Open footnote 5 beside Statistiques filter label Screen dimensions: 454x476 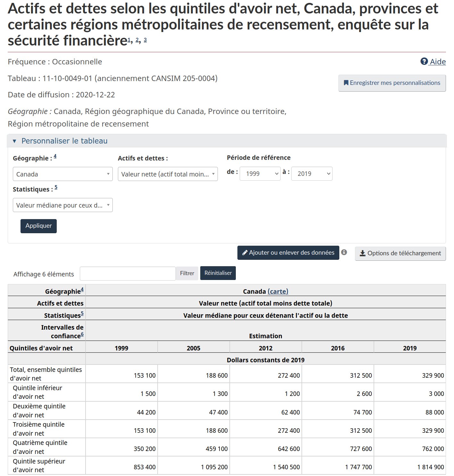coord(56,187)
